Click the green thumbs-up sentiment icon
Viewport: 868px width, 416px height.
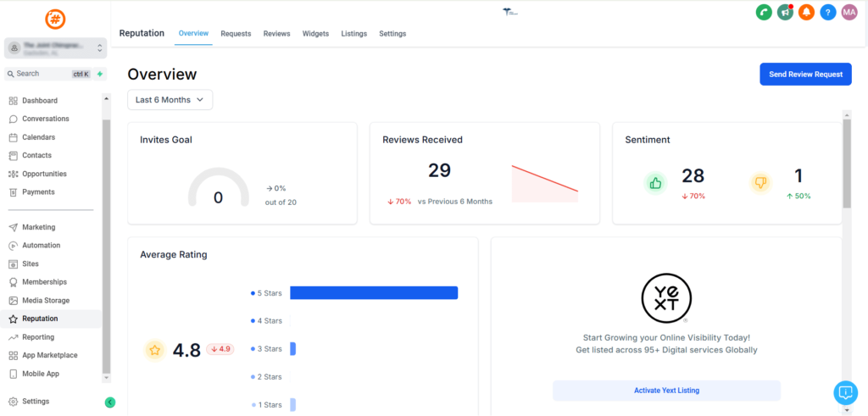point(655,182)
